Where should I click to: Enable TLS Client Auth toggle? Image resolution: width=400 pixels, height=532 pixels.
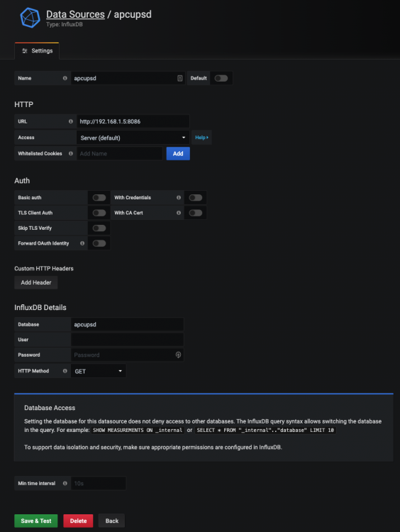(x=99, y=213)
